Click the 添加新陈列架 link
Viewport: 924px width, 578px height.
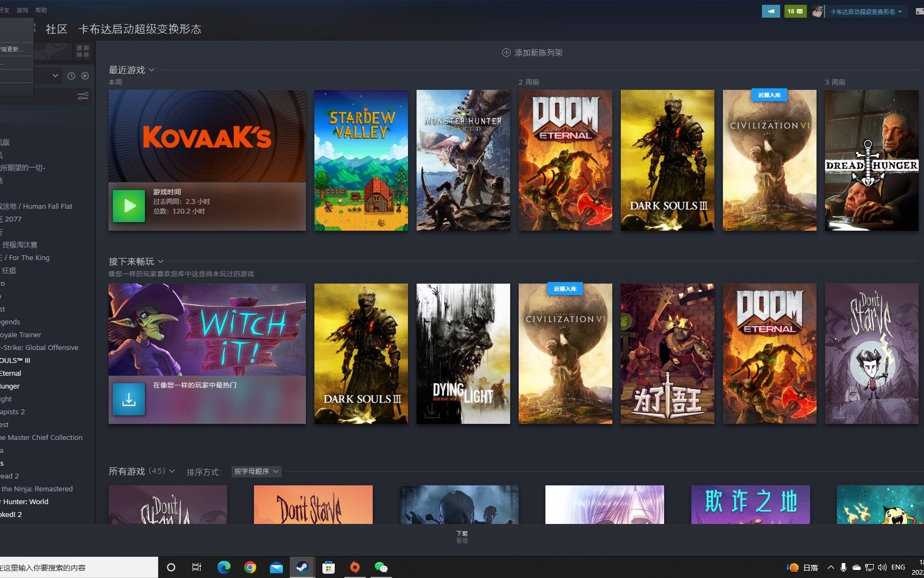[538, 52]
